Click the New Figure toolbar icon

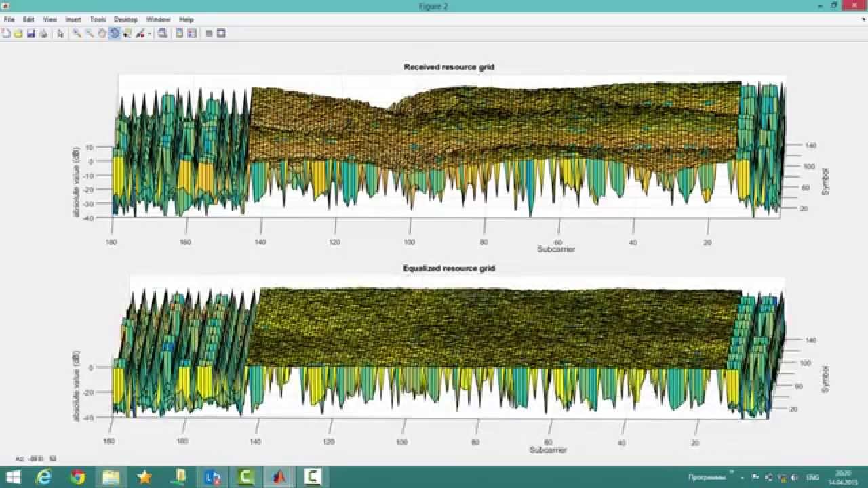pyautogui.click(x=6, y=33)
